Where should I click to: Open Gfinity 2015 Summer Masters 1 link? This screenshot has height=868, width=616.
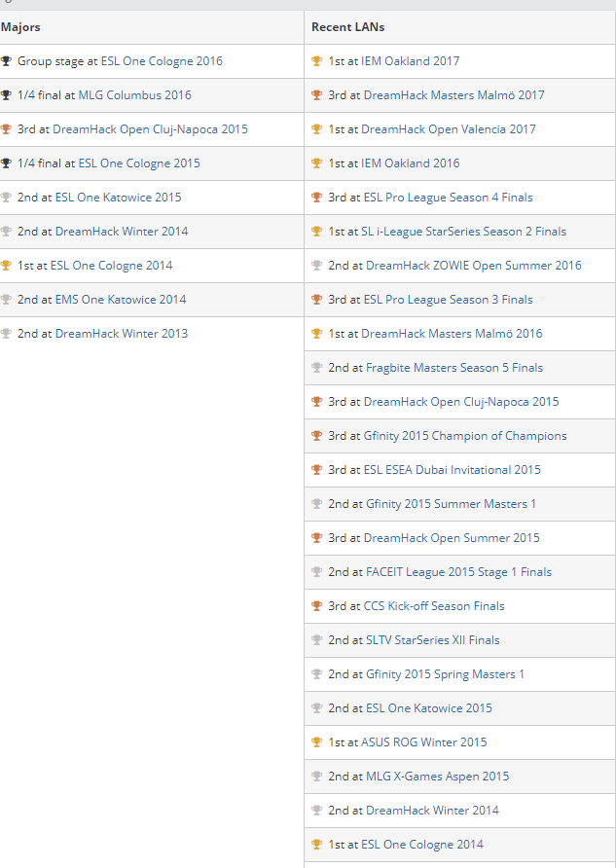click(x=451, y=504)
